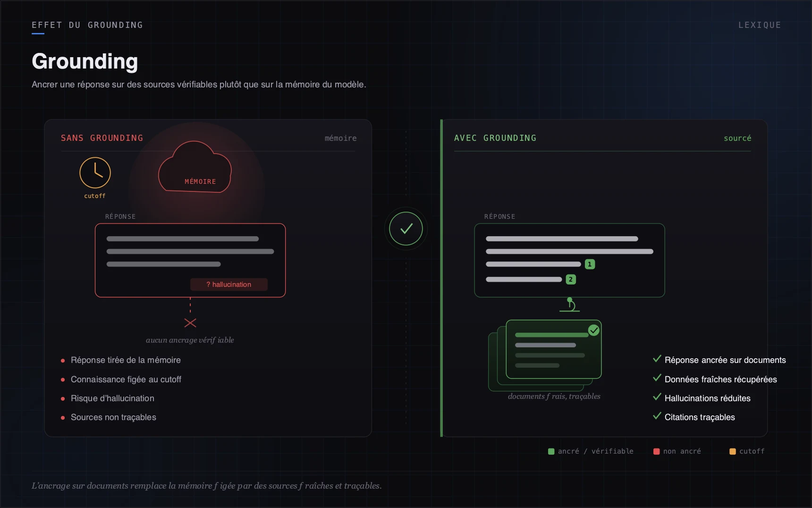Click the central green checkmark circle
Screen dimensions: 812x508
406,229
